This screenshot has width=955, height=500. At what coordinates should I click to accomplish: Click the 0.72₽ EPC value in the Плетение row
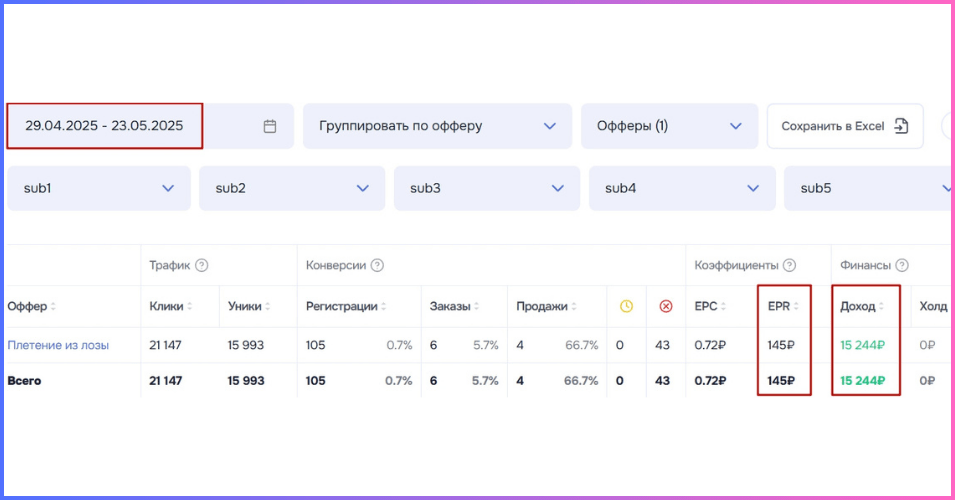[710, 345]
